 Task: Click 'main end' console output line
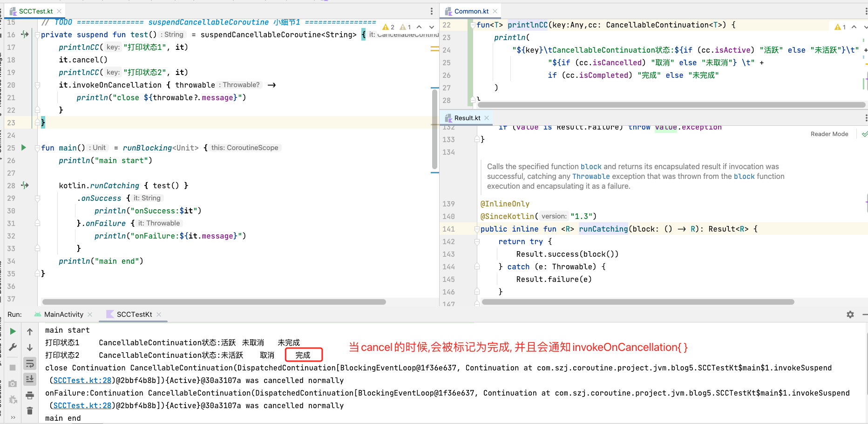pyautogui.click(x=63, y=418)
